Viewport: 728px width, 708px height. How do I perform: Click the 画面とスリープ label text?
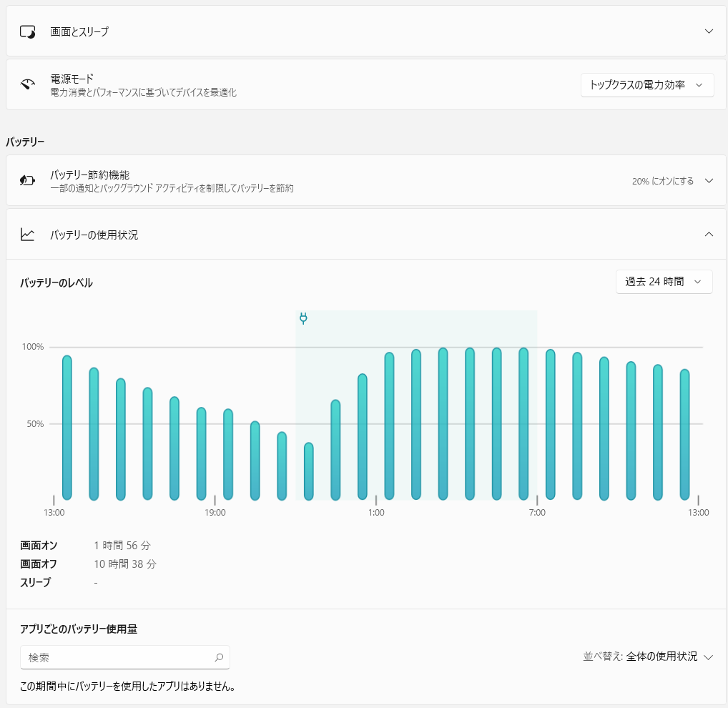[x=79, y=31]
